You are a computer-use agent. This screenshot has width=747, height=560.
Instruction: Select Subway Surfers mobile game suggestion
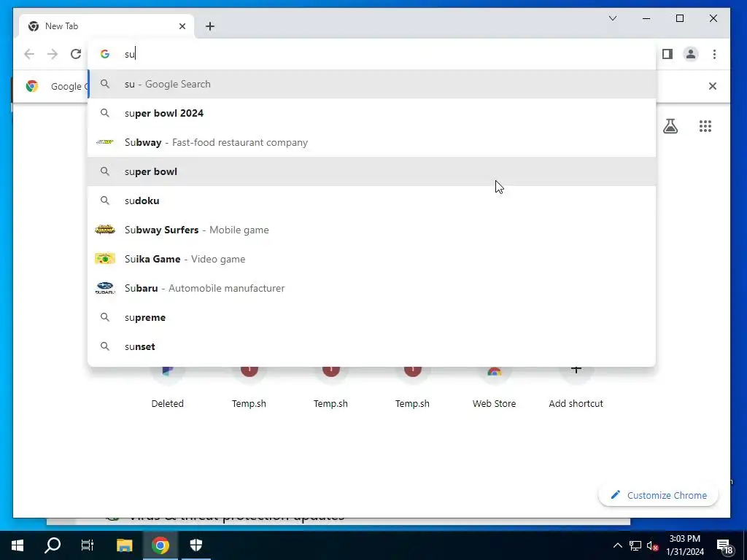(372, 230)
